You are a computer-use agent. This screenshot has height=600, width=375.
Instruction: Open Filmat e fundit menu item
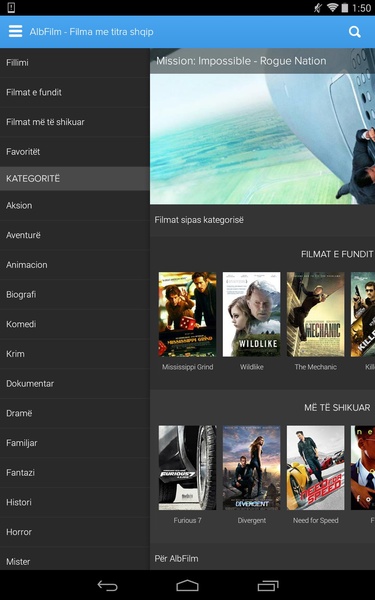pyautogui.click(x=75, y=92)
